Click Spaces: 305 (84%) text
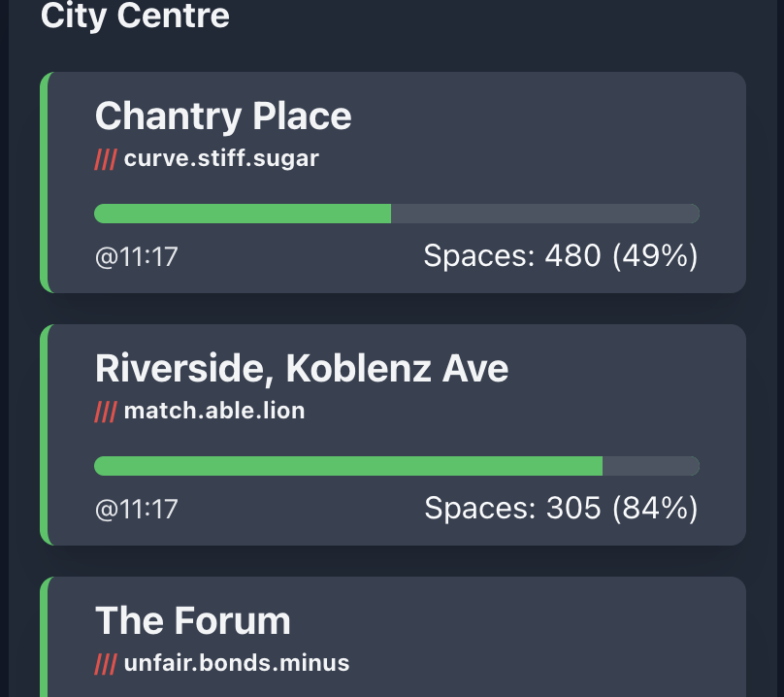784x697 pixels. pyautogui.click(x=561, y=508)
